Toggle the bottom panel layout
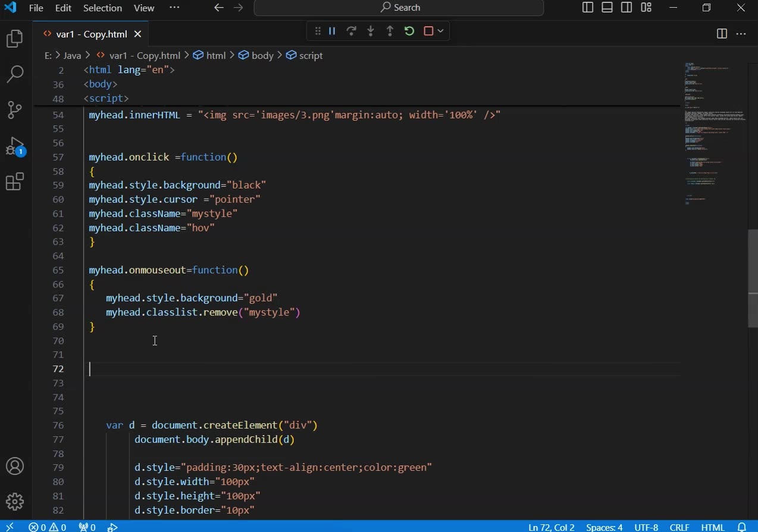This screenshot has width=758, height=532. coord(607,8)
